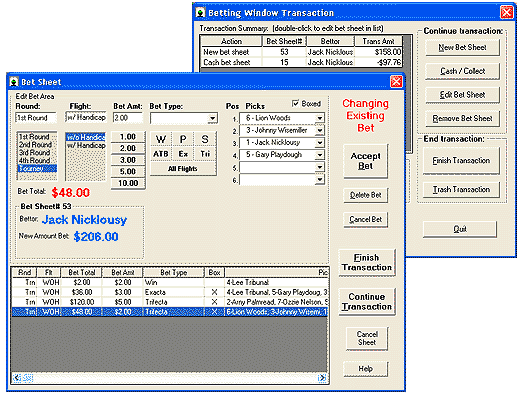Select 1st Round in round list

[x=37, y=137]
